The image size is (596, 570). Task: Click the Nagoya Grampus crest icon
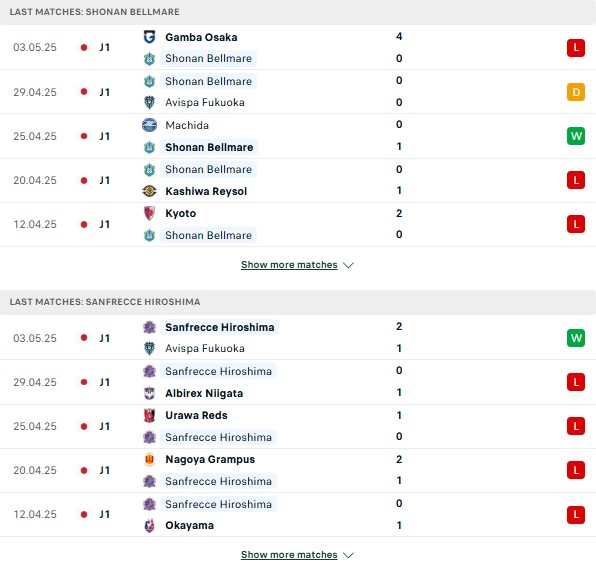click(x=149, y=459)
